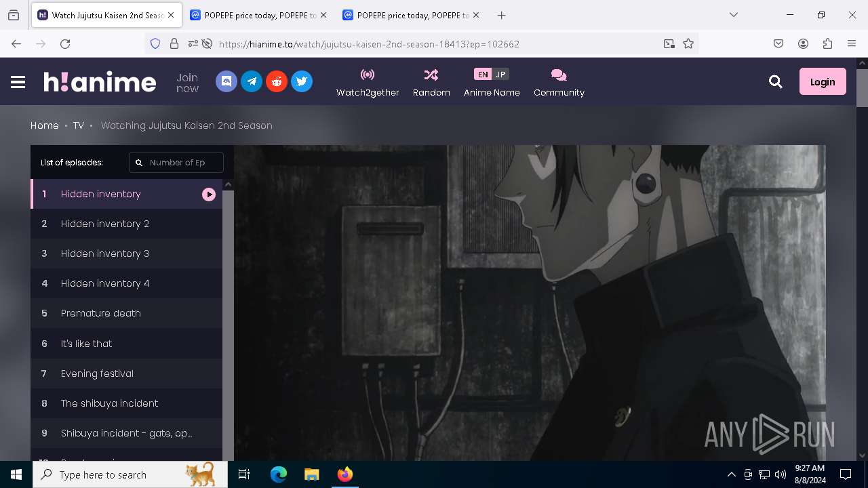Screen dimensions: 868x488
Task: Launch Microsoft Edge from taskbar
Action: tap(279, 474)
